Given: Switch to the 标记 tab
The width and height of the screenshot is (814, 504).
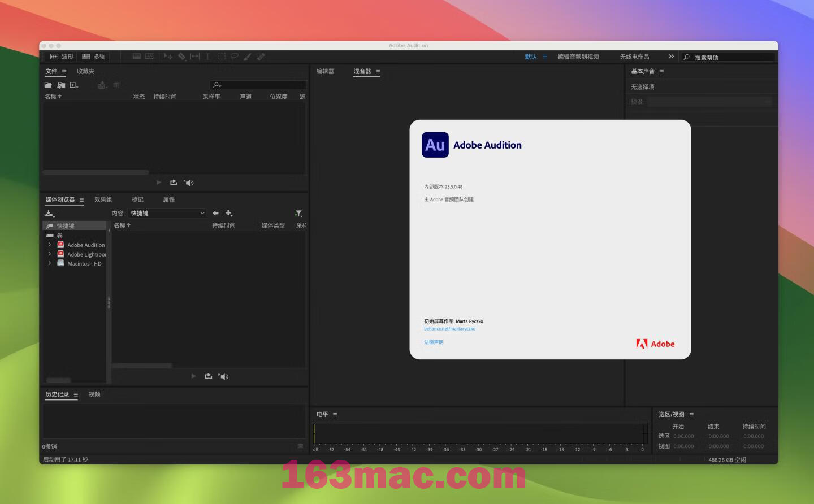Looking at the screenshot, I should [x=137, y=199].
